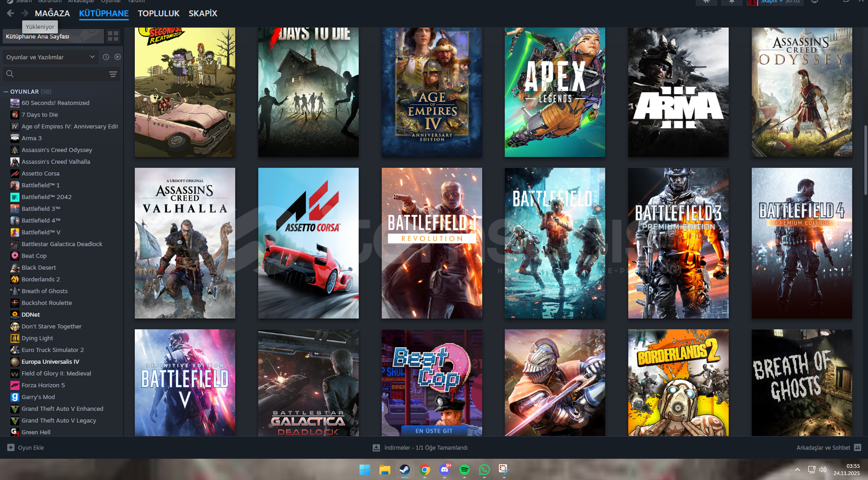868x480 pixels.
Task: Select "Buckshot Roulette" in game list
Action: click(47, 303)
